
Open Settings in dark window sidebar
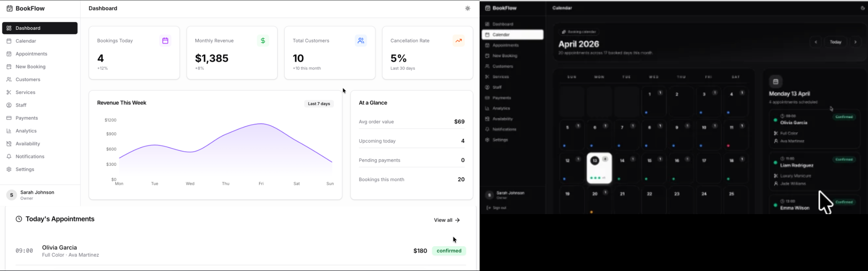(x=513, y=140)
